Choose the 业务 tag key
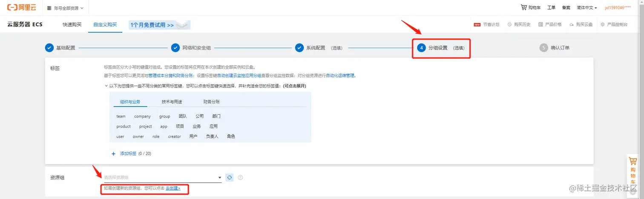This screenshot has height=199, width=644. pyautogui.click(x=197, y=127)
